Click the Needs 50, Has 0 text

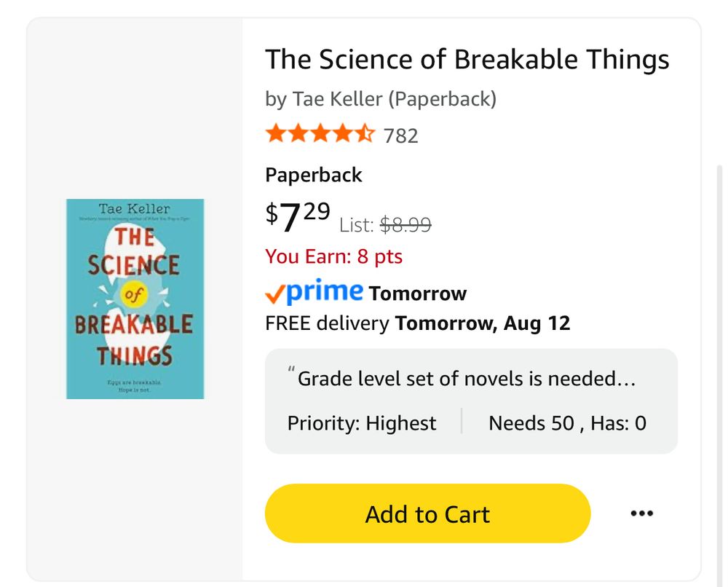[567, 423]
